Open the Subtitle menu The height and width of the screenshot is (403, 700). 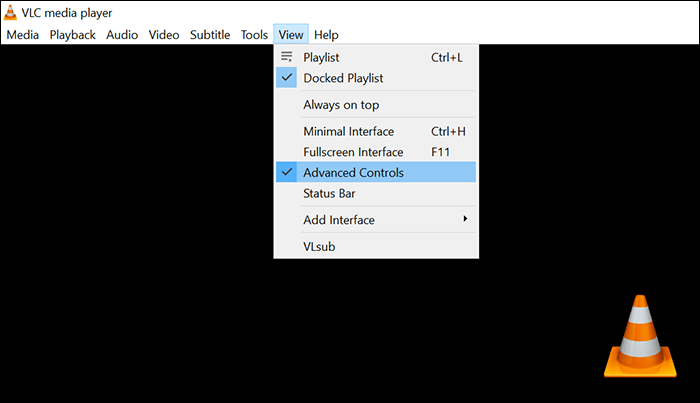210,35
